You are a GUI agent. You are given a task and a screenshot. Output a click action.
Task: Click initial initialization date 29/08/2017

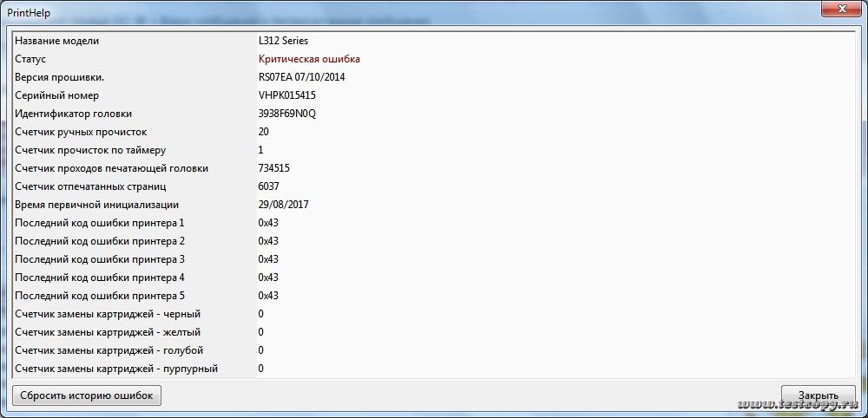(x=284, y=205)
